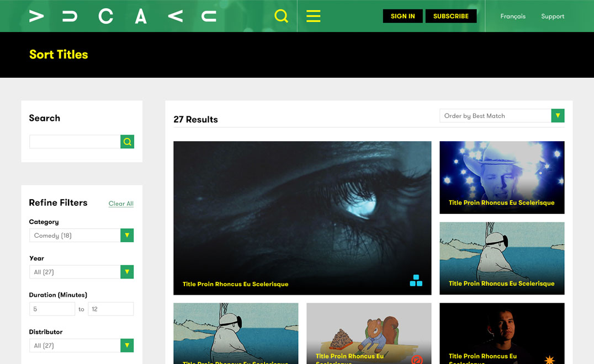Viewport: 594px width, 364px height.
Task: Click the Refine Filters heading
Action: coord(58,202)
